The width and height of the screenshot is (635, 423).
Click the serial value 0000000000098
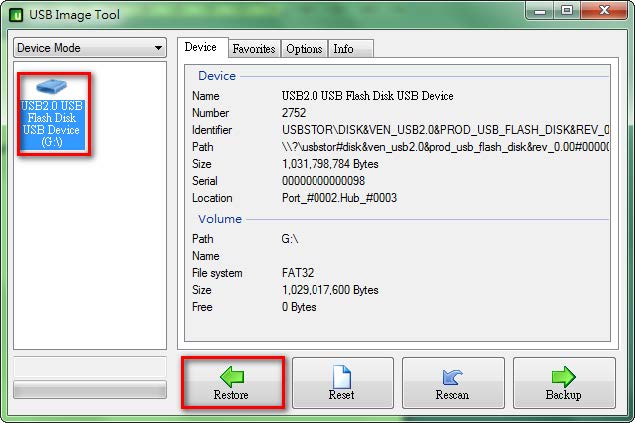point(323,181)
